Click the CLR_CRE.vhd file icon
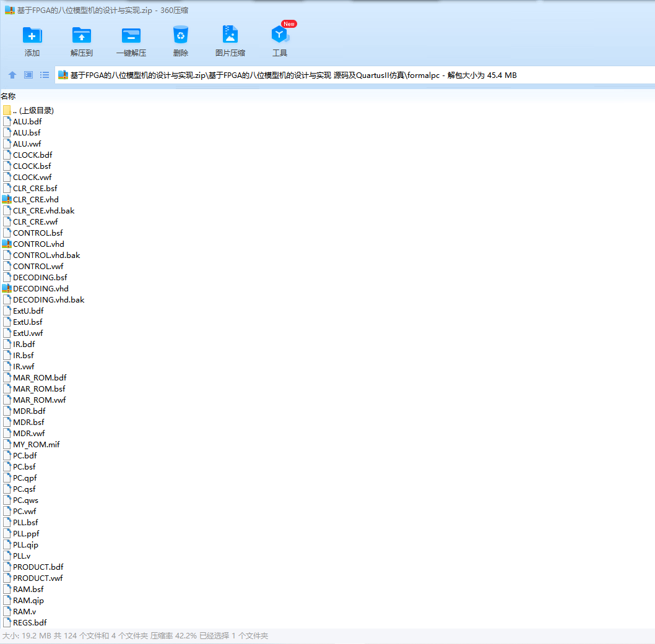Image resolution: width=655 pixels, height=644 pixels. [7, 199]
